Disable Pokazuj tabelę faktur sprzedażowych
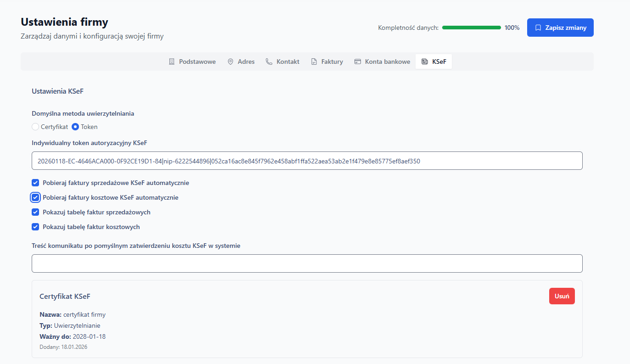The height and width of the screenshot is (364, 630). click(35, 212)
